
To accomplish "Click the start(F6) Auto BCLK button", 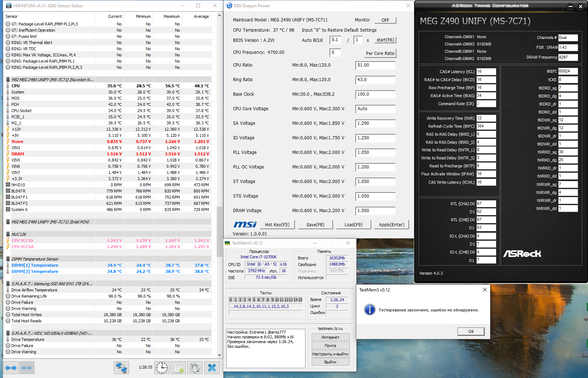I will [385, 40].
